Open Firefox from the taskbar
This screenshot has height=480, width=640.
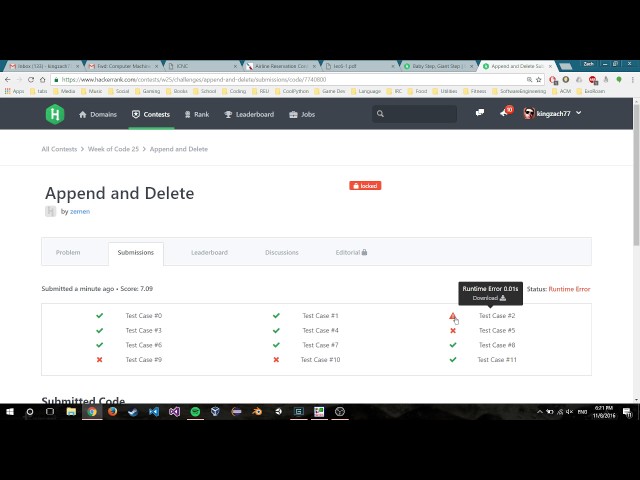[113, 412]
